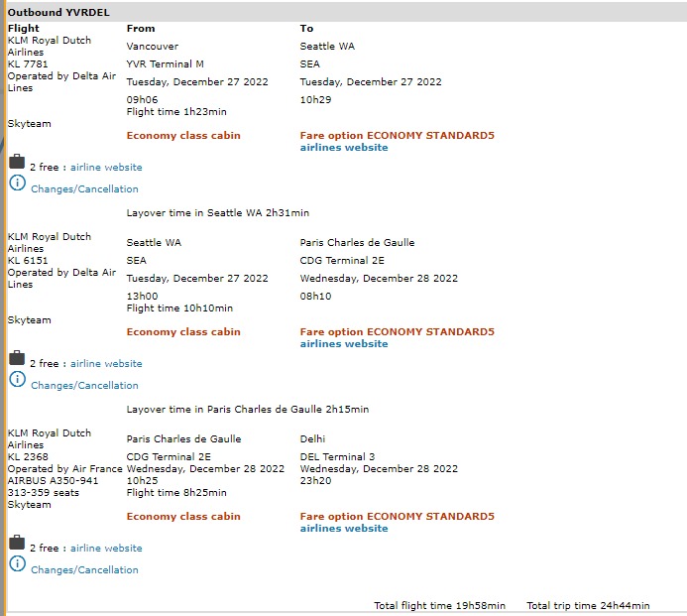The width and height of the screenshot is (687, 616).
Task: Open Changes/Cancellation for Vancouver to Seattle flight
Action: point(84,189)
